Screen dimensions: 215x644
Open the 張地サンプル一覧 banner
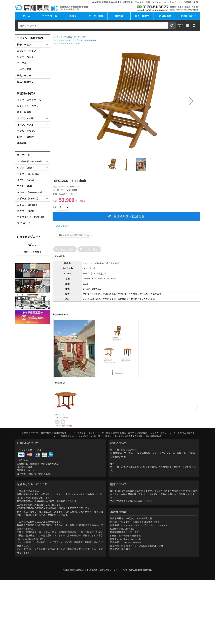pyautogui.click(x=32, y=270)
